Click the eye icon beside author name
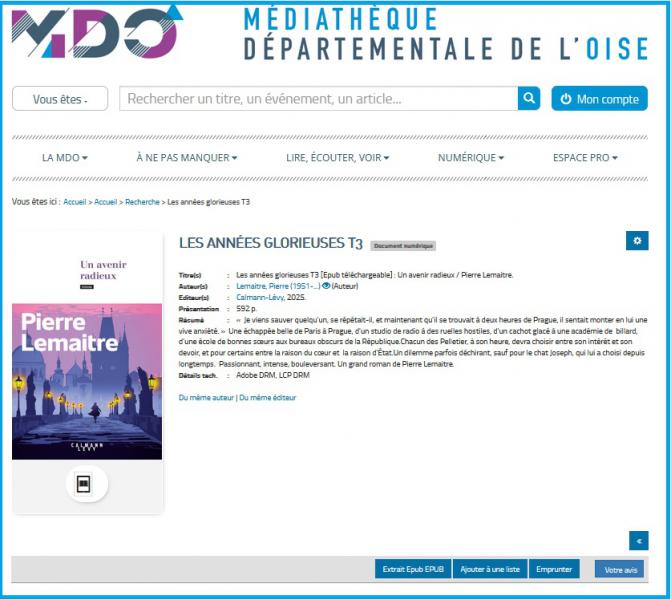671x600 pixels. point(326,286)
